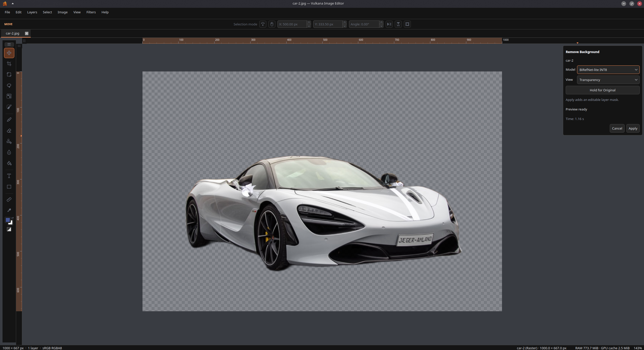Viewport: 644px width, 350px height.
Task: Open the Layers menu
Action: pos(32,12)
